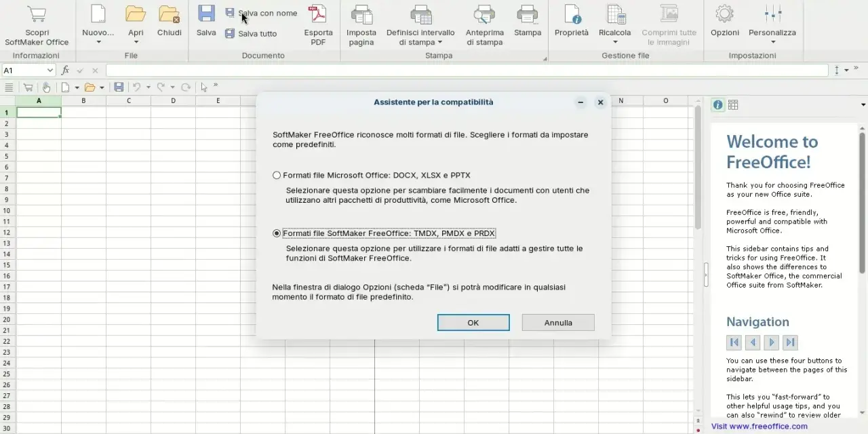Click the Scopri SoftMaker Office cart icon
Screen dimensions: 868x434
point(36,14)
